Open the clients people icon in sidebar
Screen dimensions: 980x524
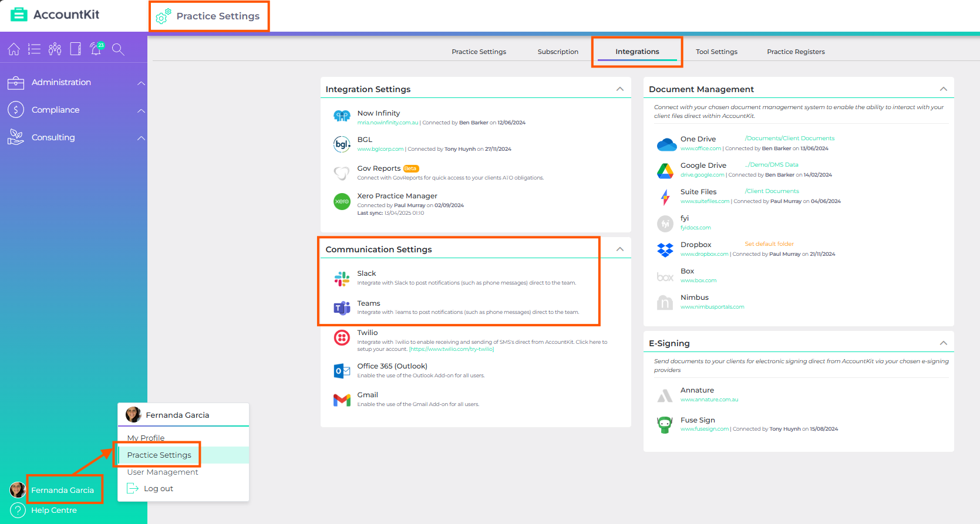coord(55,49)
